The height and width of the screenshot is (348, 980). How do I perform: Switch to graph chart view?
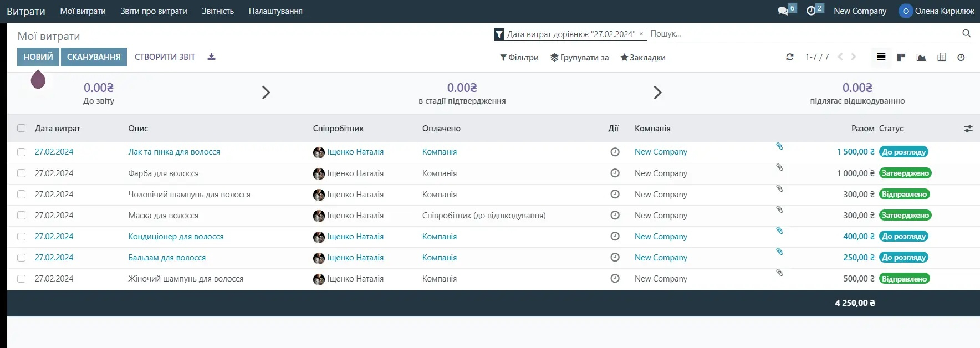[x=921, y=57]
